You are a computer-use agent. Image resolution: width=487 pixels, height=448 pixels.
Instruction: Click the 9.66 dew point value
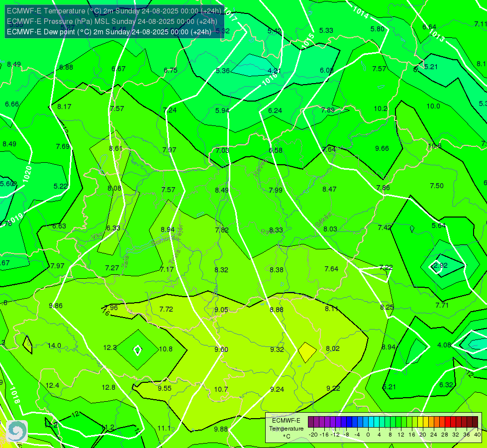click(x=382, y=149)
